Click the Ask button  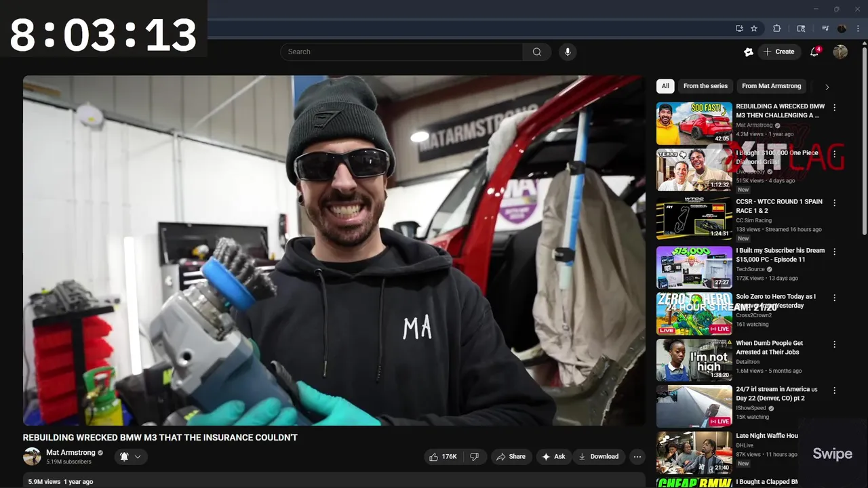pyautogui.click(x=553, y=457)
